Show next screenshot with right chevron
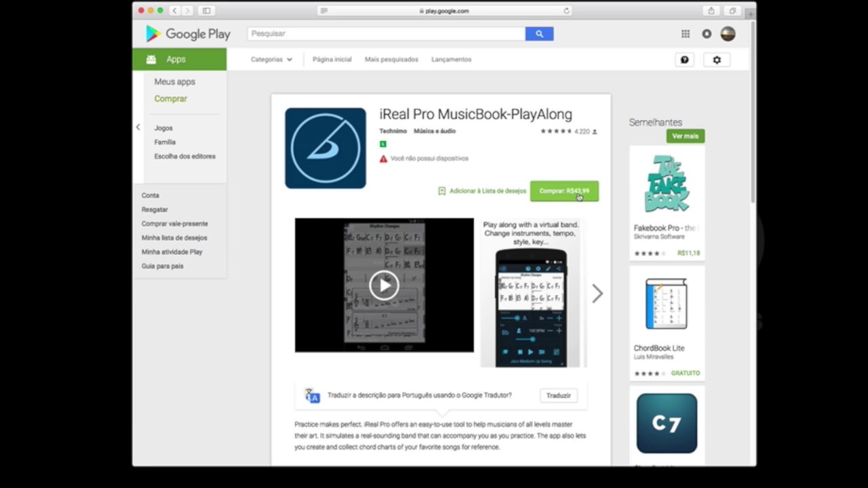The image size is (868, 488). (x=597, y=293)
